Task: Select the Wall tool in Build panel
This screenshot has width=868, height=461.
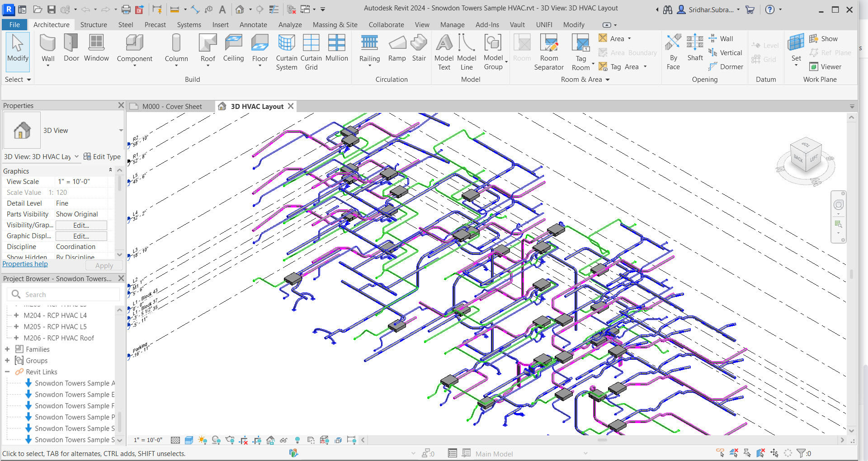Action: [x=48, y=49]
